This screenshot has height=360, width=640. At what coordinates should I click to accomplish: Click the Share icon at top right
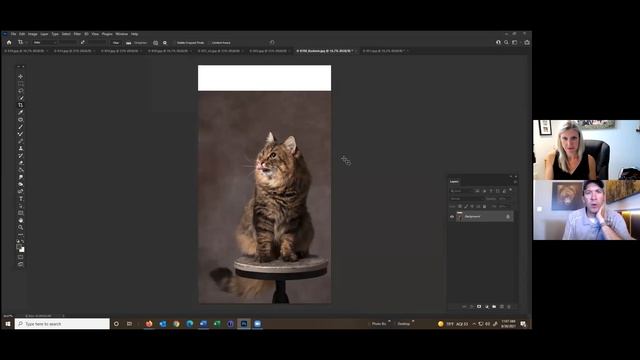click(527, 42)
